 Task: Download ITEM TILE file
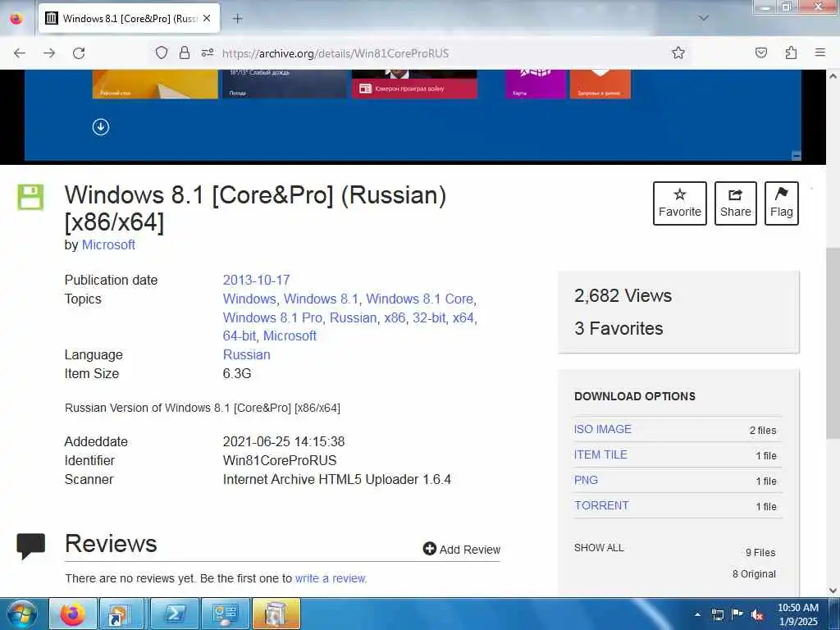coord(600,454)
